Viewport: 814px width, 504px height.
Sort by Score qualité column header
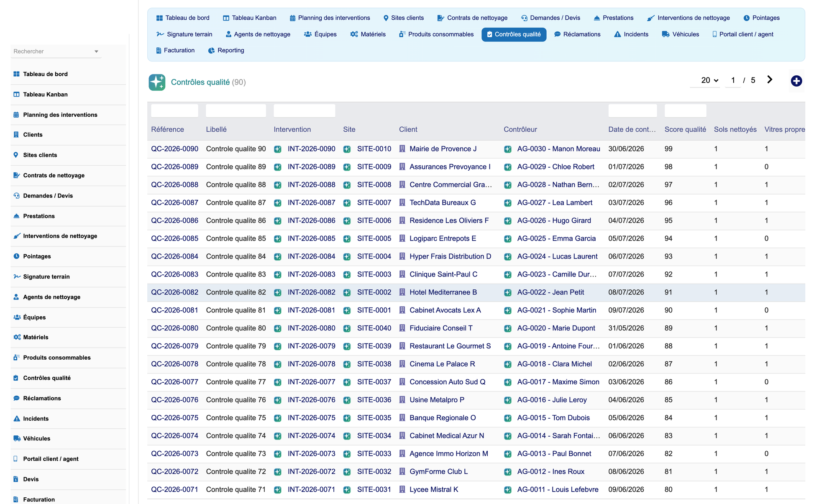[685, 130]
